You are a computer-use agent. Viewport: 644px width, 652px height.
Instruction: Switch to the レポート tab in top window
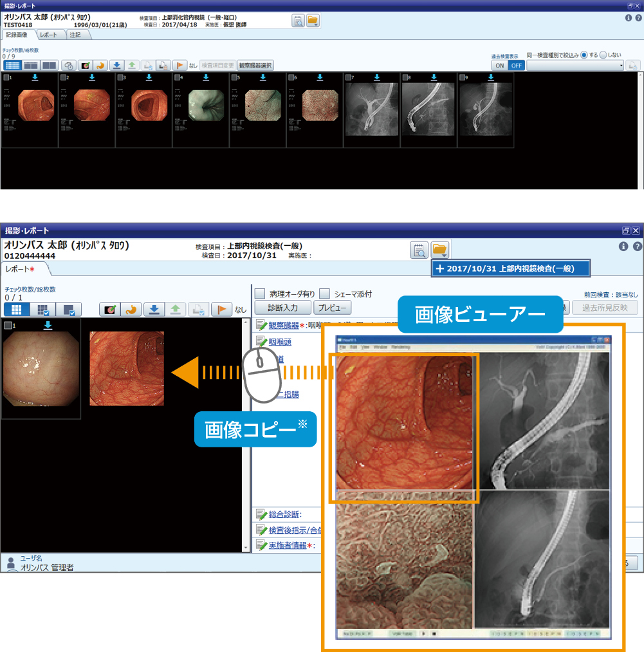49,35
